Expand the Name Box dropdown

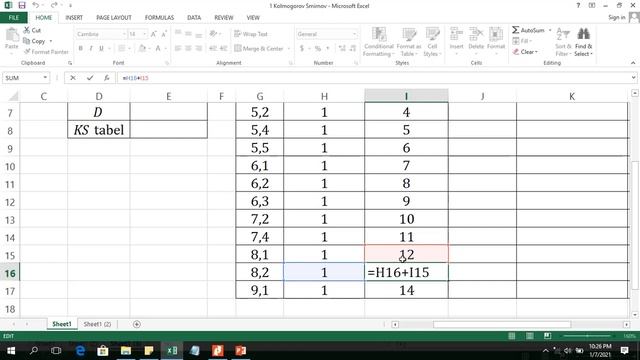(45, 78)
